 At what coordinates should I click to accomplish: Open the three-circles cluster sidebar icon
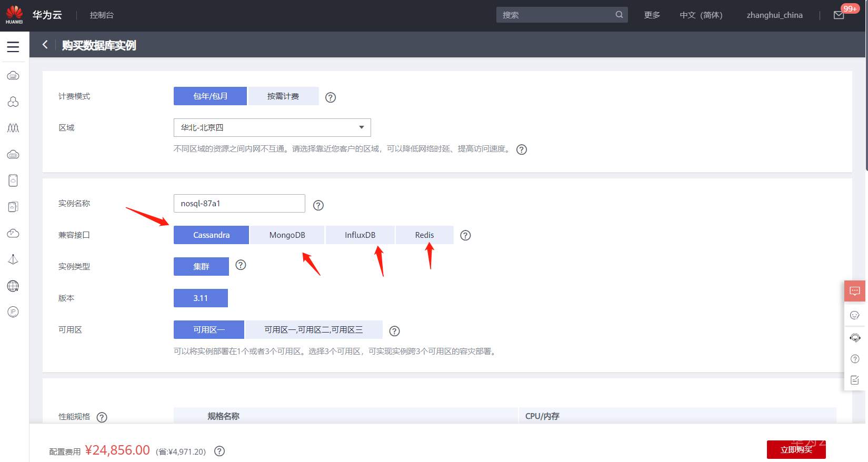13,102
